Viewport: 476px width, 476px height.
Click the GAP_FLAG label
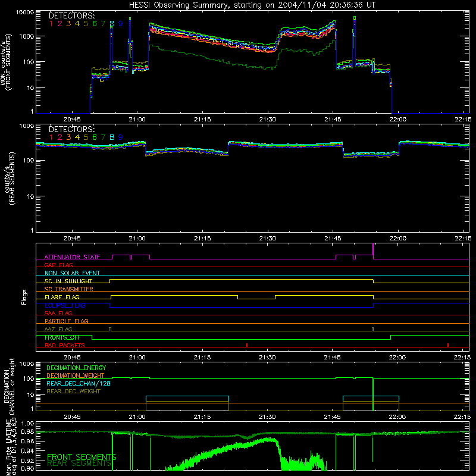click(58, 265)
